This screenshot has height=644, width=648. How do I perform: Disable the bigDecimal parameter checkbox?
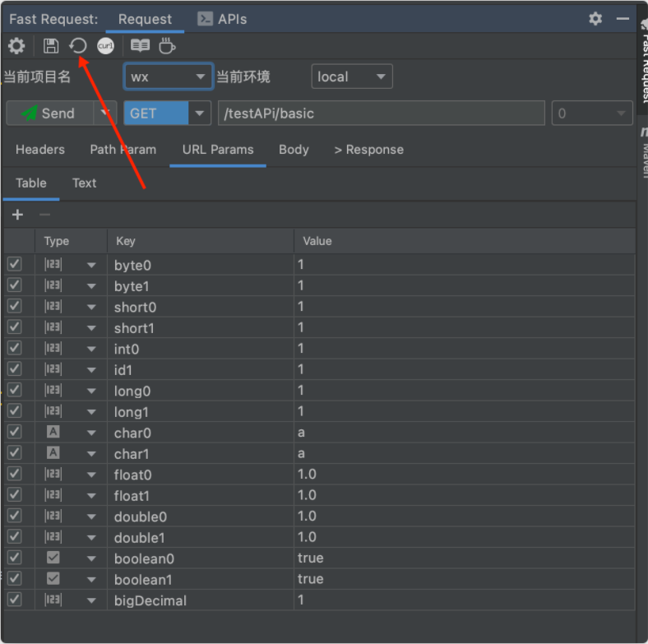pos(15,600)
